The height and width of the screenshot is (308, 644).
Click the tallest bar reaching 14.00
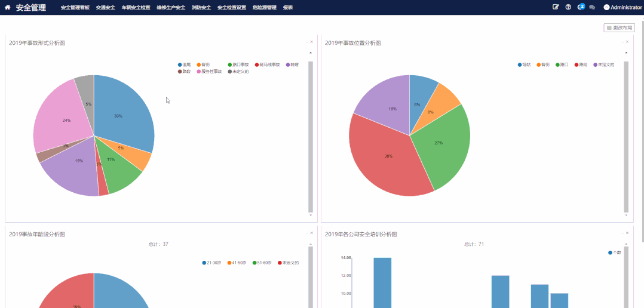click(x=382, y=282)
